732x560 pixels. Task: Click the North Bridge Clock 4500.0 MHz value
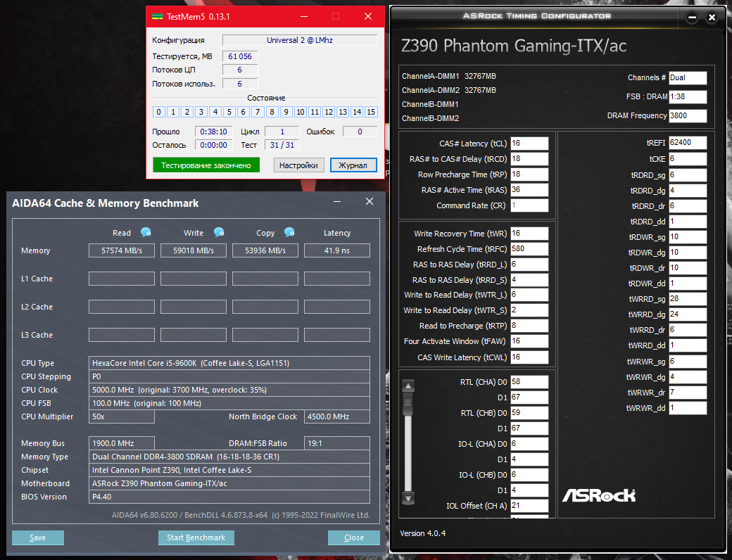pyautogui.click(x=337, y=416)
